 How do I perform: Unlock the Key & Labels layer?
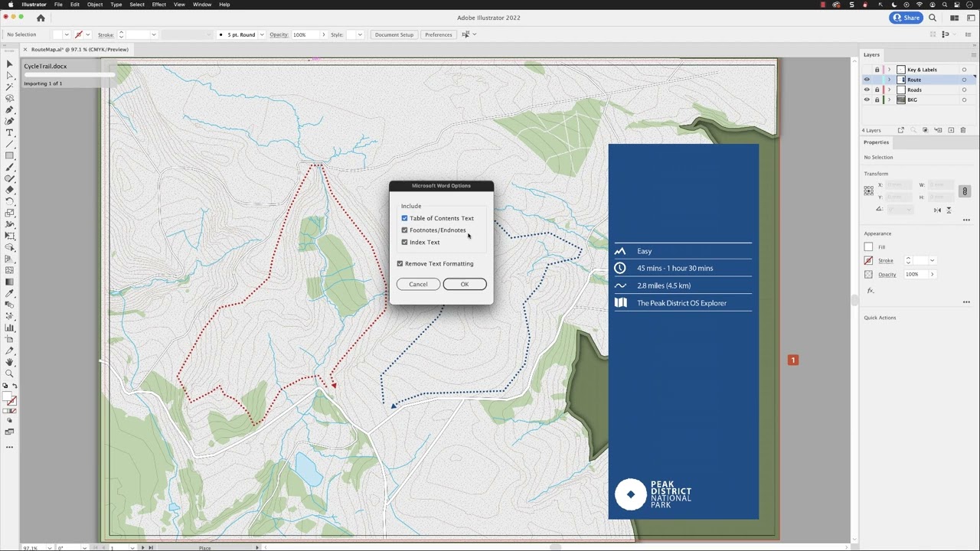click(x=877, y=70)
